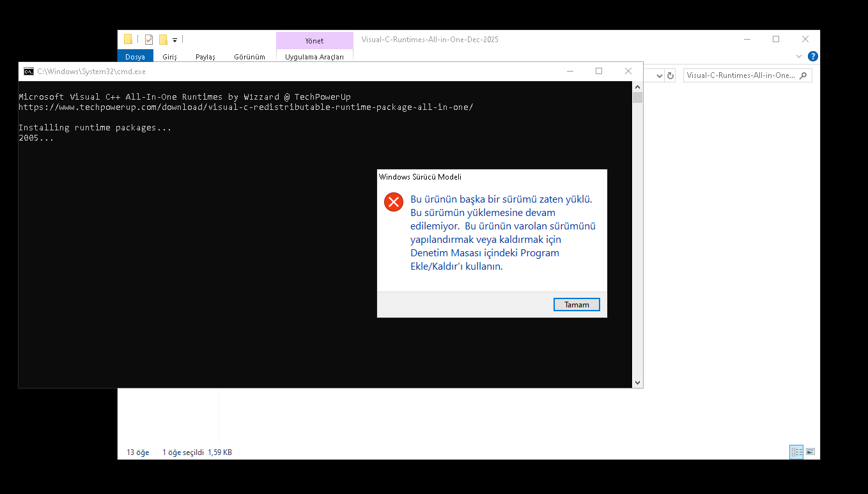Open the Explorer help question mark icon
This screenshot has height=494, width=868.
coord(812,56)
